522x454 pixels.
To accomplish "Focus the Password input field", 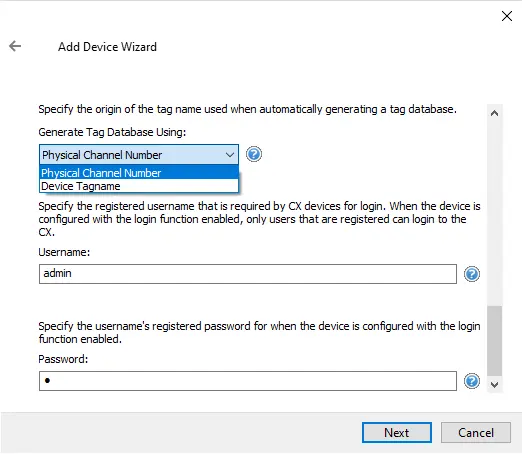I will (x=248, y=381).
